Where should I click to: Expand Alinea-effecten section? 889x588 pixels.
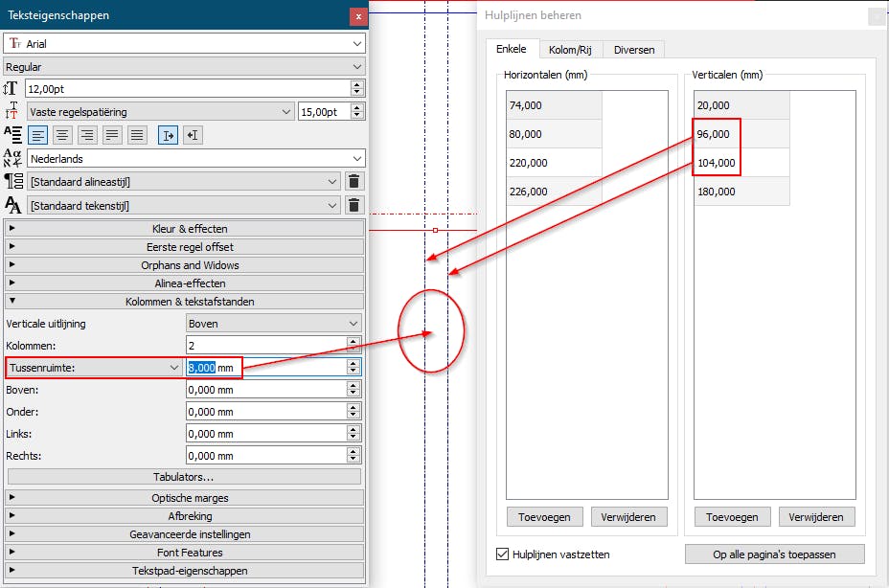coord(184,283)
